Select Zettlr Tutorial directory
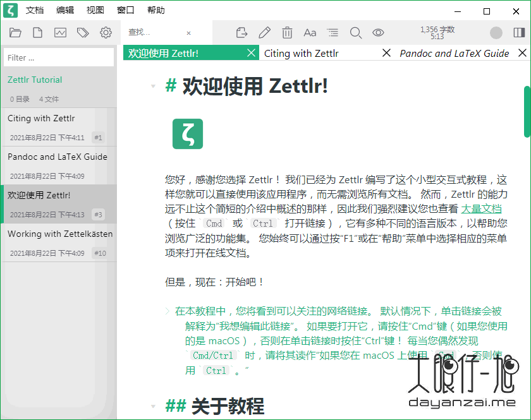 pyautogui.click(x=35, y=80)
